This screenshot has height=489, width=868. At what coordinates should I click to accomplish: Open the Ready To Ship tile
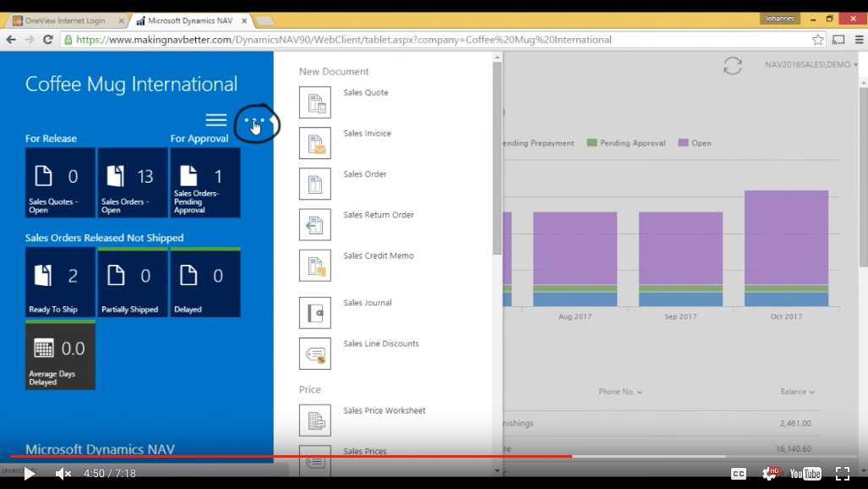pyautogui.click(x=60, y=283)
